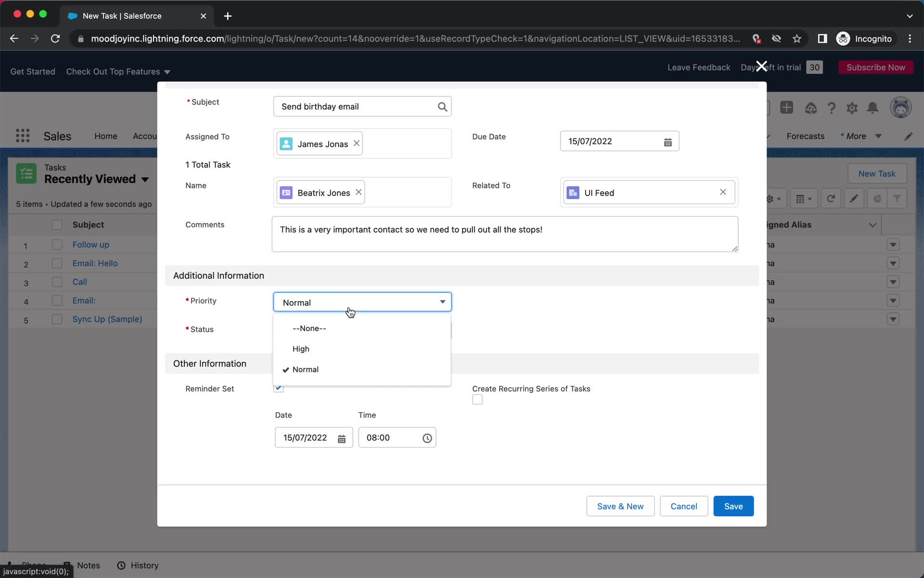The image size is (924, 578).
Task: Check the Call row checkbox
Action: click(x=57, y=282)
